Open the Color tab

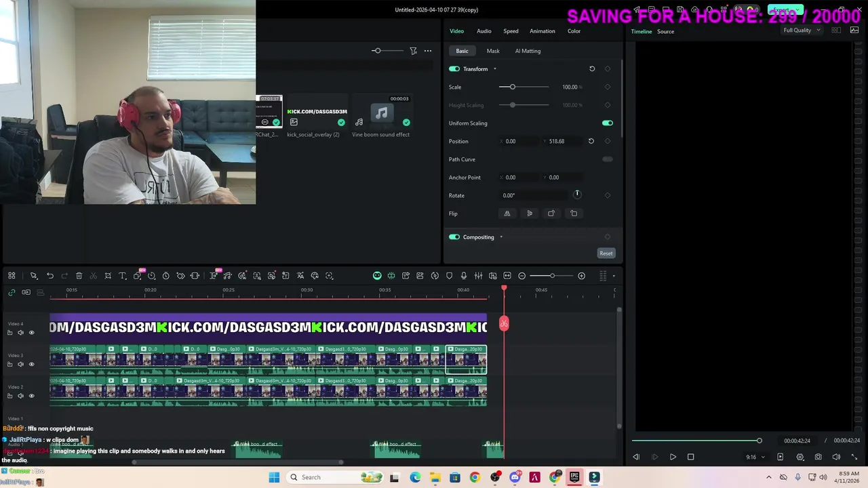pos(574,31)
